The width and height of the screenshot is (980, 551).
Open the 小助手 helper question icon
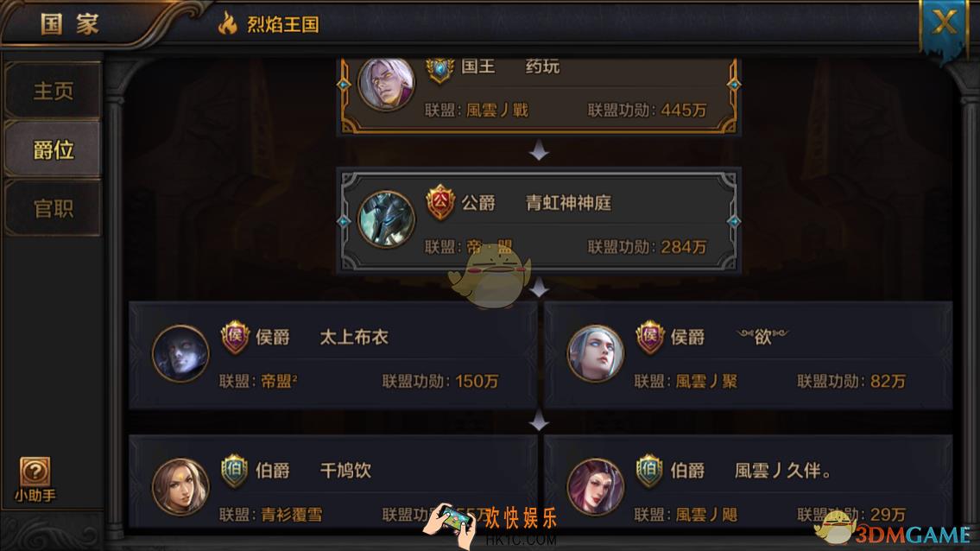point(35,472)
